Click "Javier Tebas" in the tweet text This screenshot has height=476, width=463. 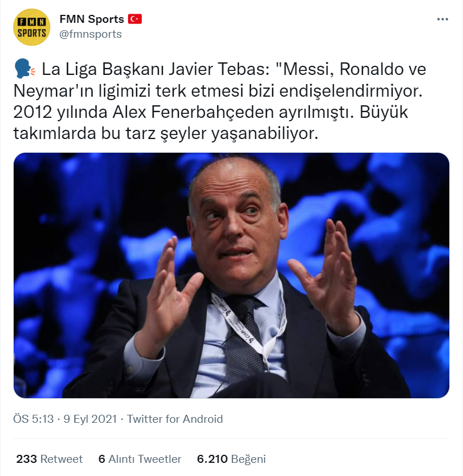point(222,70)
